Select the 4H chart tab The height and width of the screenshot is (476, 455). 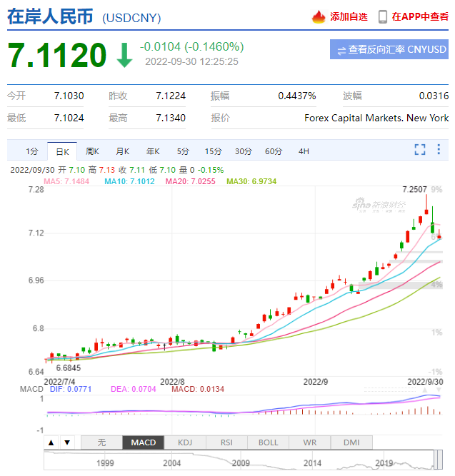(304, 151)
